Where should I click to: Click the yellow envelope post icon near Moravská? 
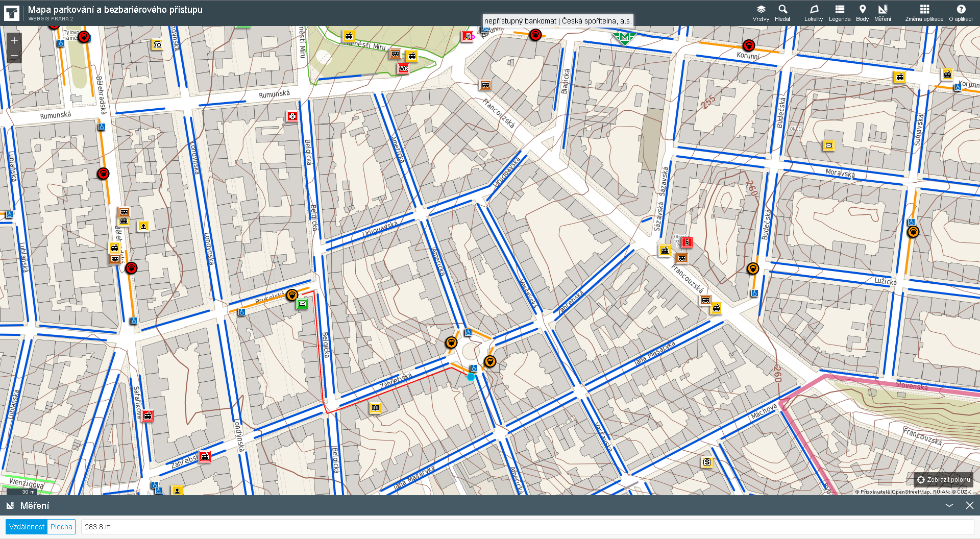(x=829, y=146)
